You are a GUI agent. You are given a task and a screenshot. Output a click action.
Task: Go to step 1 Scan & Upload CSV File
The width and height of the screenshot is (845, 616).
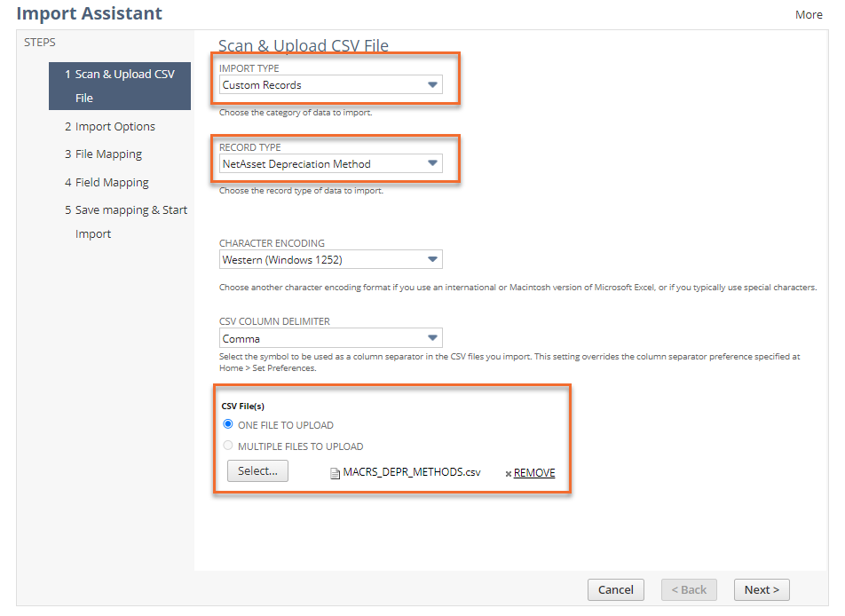click(x=120, y=86)
